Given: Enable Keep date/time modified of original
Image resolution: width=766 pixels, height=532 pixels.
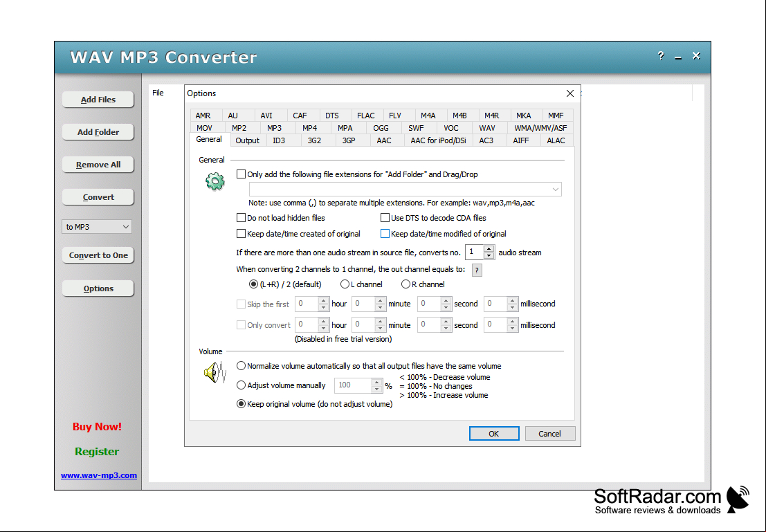Looking at the screenshot, I should pyautogui.click(x=385, y=234).
